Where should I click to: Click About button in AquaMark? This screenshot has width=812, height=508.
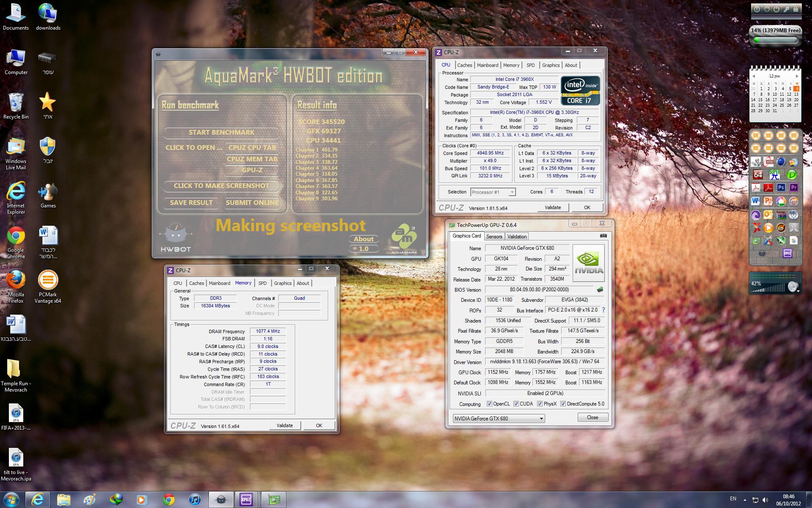click(364, 239)
